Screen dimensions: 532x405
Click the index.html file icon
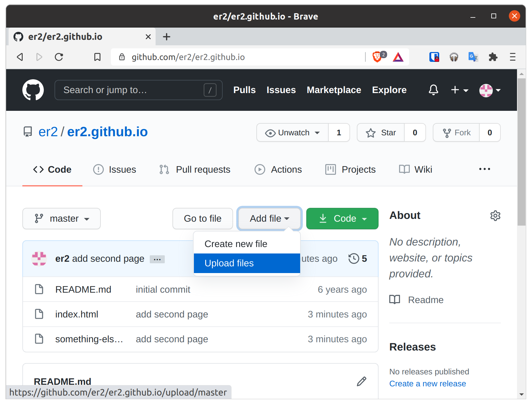39,314
